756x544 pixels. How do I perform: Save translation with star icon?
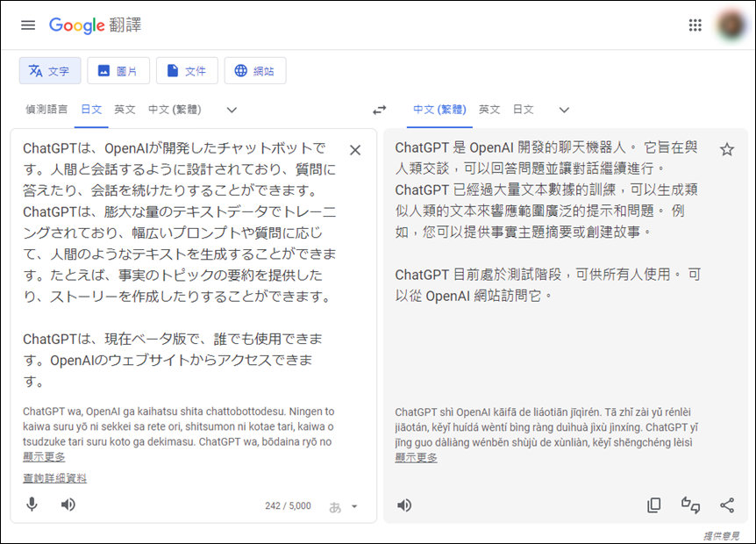pos(726,149)
